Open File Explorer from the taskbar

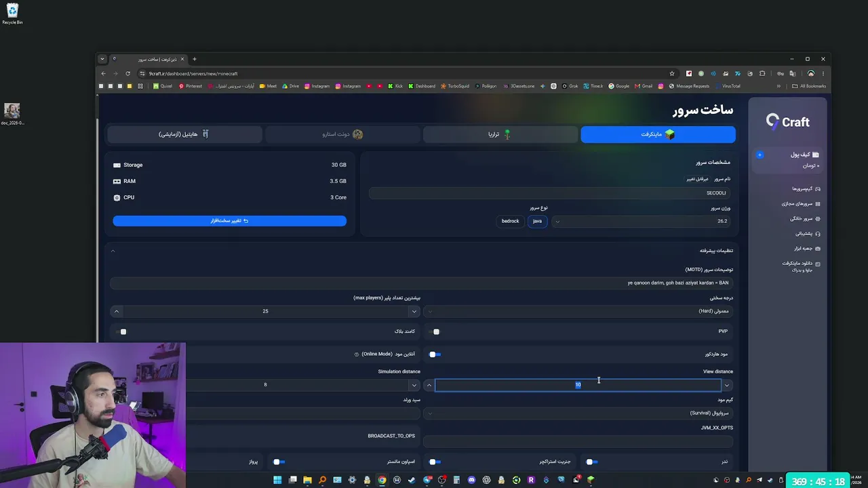coord(307,480)
